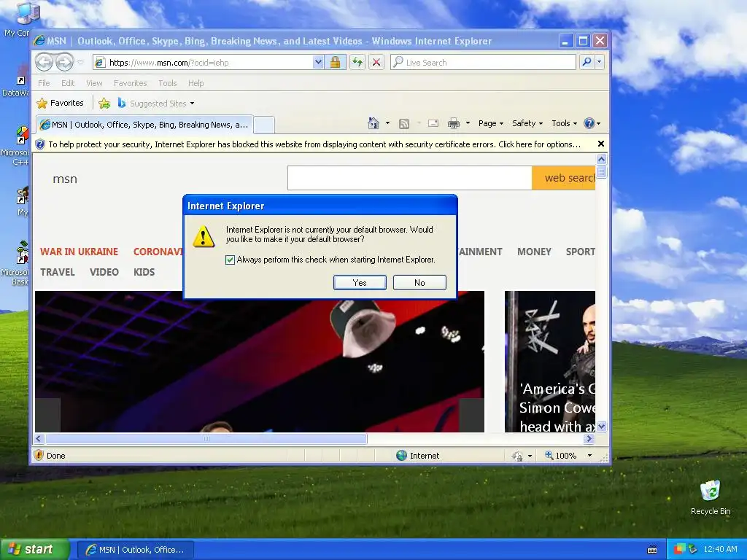Open the search provider dropdown arrow
This screenshot has height=560, width=747.
point(600,62)
